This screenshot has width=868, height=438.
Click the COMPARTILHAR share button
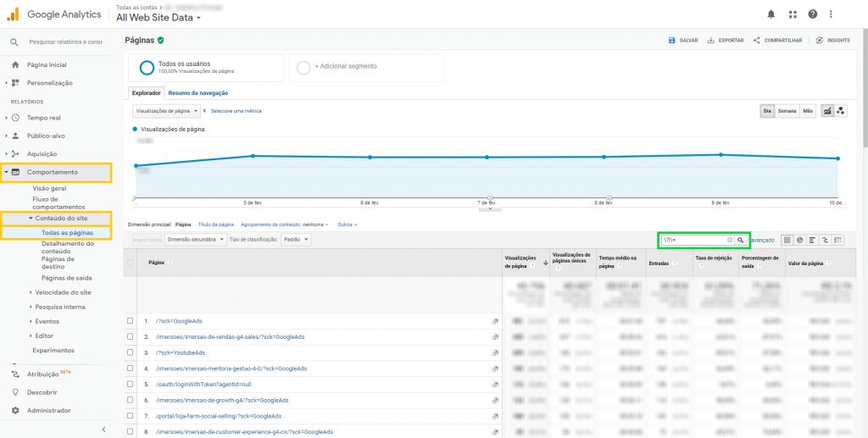point(777,41)
